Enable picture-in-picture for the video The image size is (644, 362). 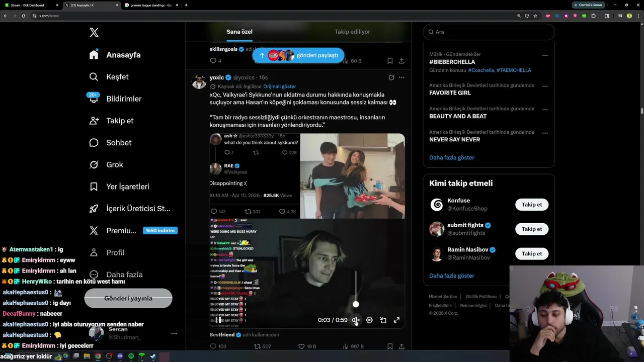[383, 320]
